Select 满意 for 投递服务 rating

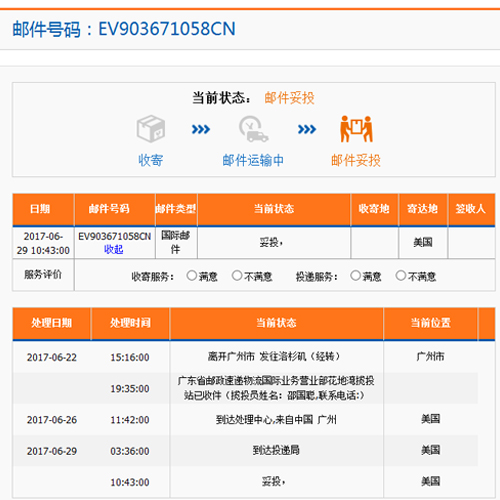coord(355,276)
